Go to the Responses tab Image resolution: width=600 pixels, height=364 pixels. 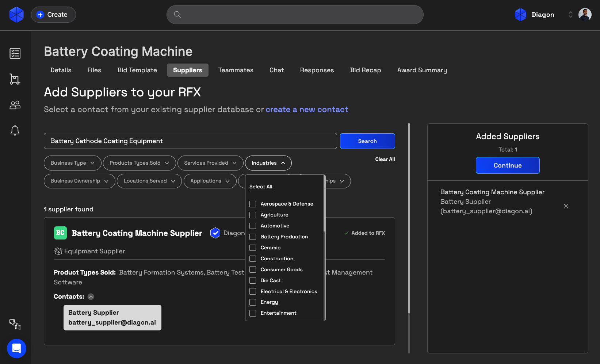tap(317, 70)
